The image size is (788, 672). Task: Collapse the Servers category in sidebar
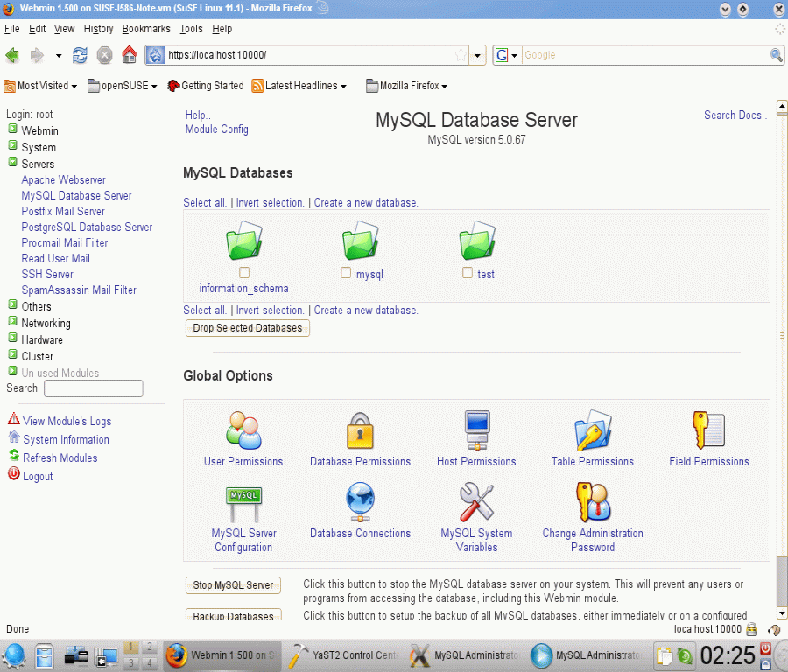tap(12, 162)
